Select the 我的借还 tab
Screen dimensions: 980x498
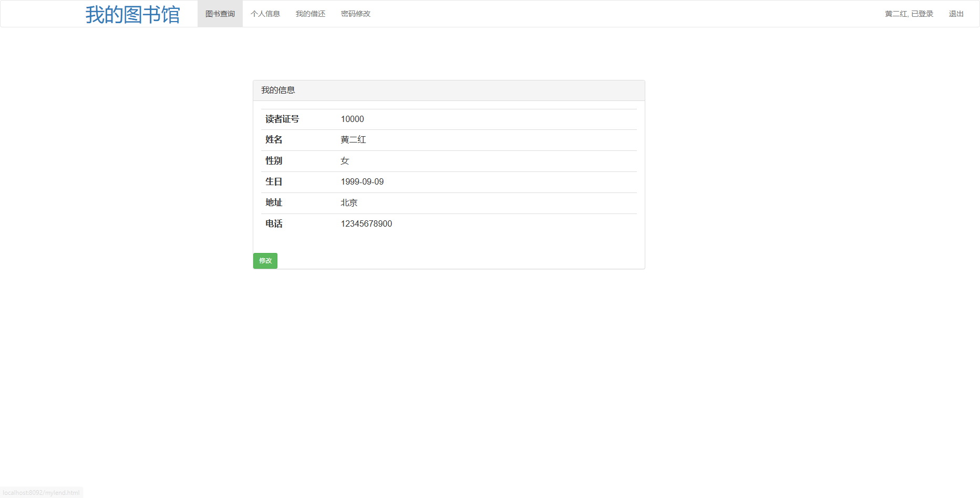pos(310,13)
